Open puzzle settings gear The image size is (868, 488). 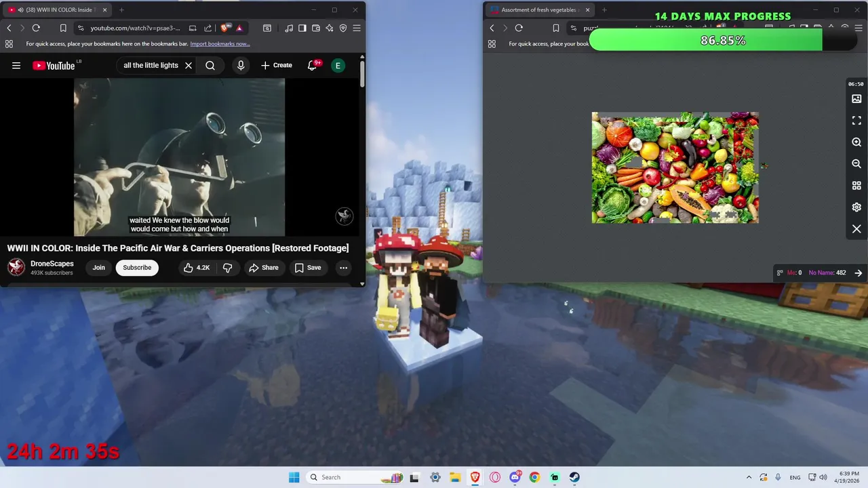click(856, 207)
